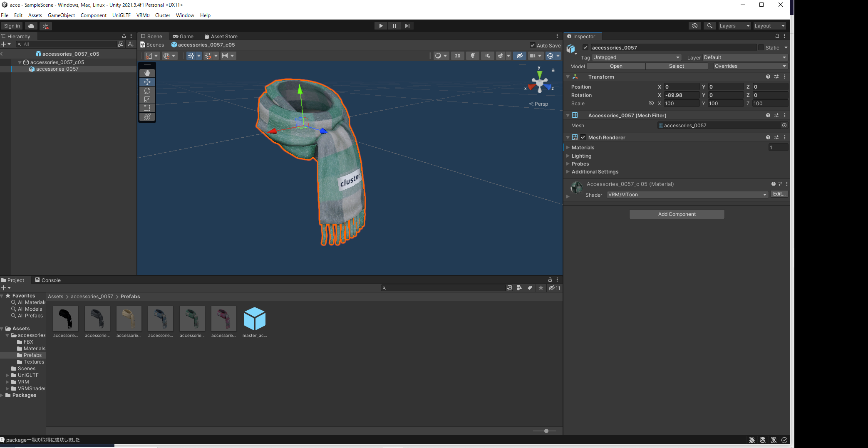Collapse accessories_0057_c05 hierarchy item

pos(20,62)
